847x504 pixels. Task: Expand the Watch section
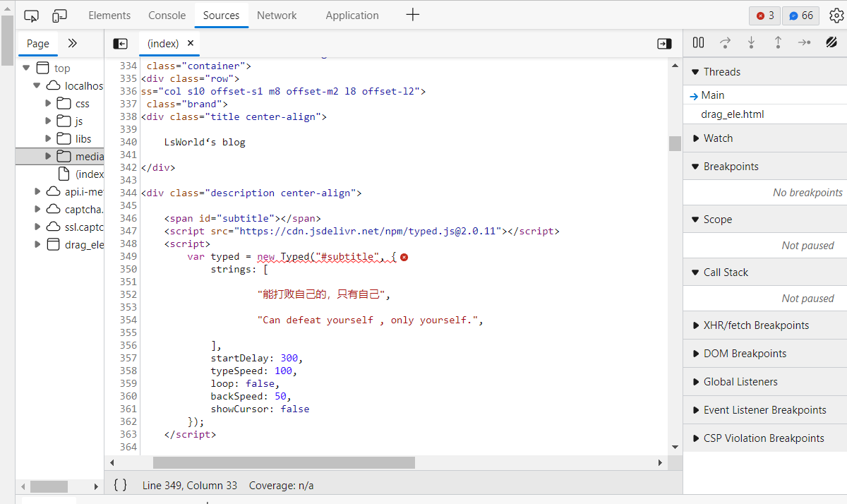coord(765,138)
